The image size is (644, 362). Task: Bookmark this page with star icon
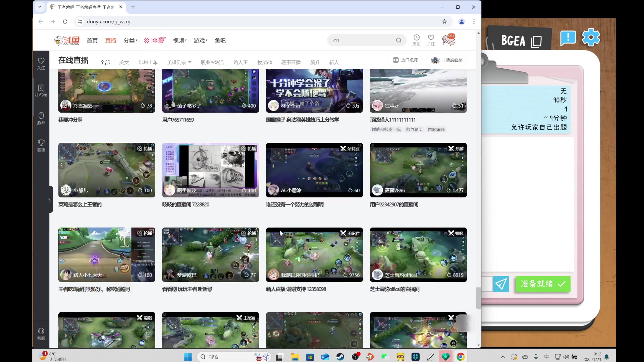[x=444, y=21]
